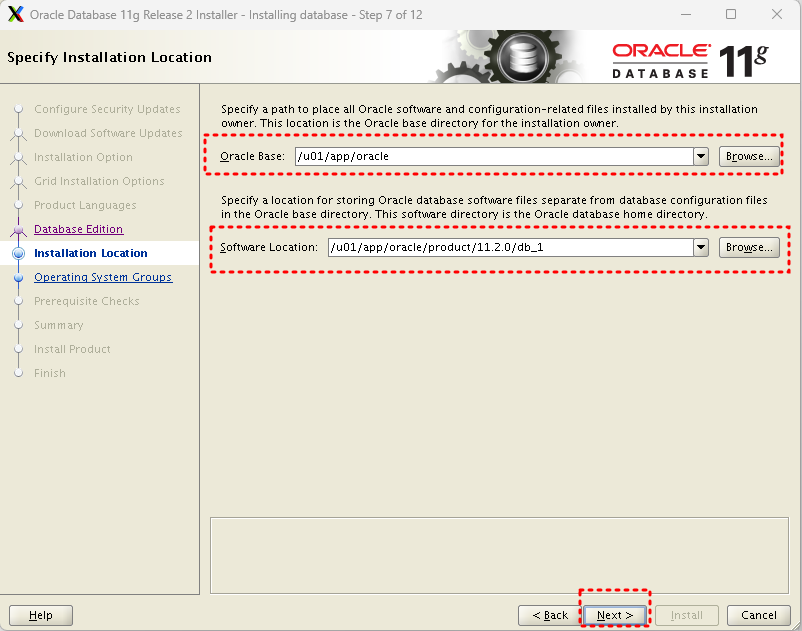
Task: Open the installer Help
Action: pos(41,615)
